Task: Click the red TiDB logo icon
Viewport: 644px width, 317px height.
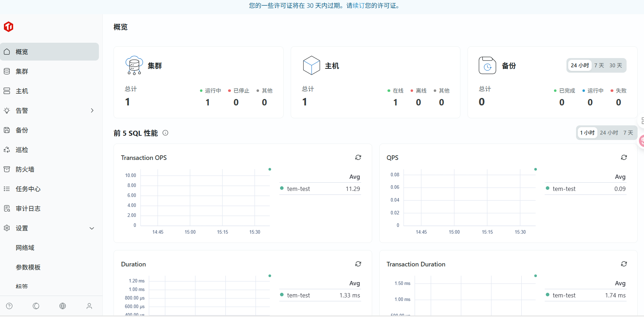Action: coord(9,27)
